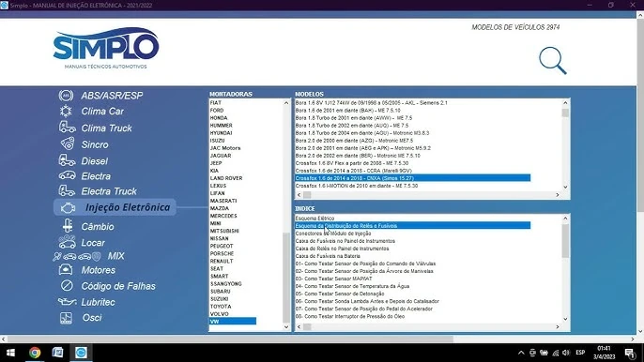Click Modelos list scroll down arrow

click(x=565, y=188)
